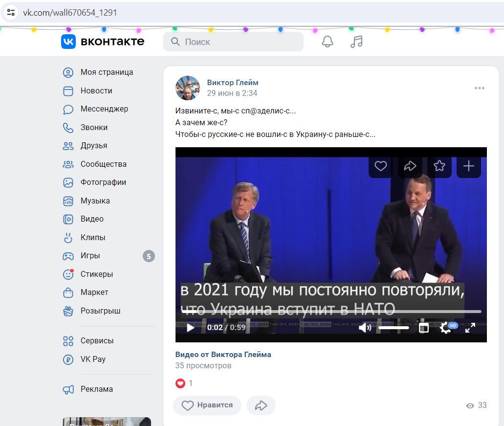
Task: Click the search field 'Поиск'
Action: tap(233, 42)
